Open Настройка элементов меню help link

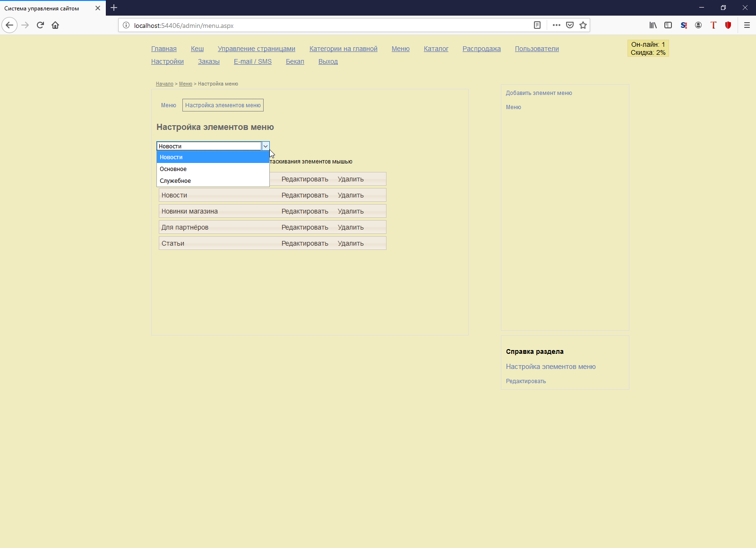coord(550,367)
